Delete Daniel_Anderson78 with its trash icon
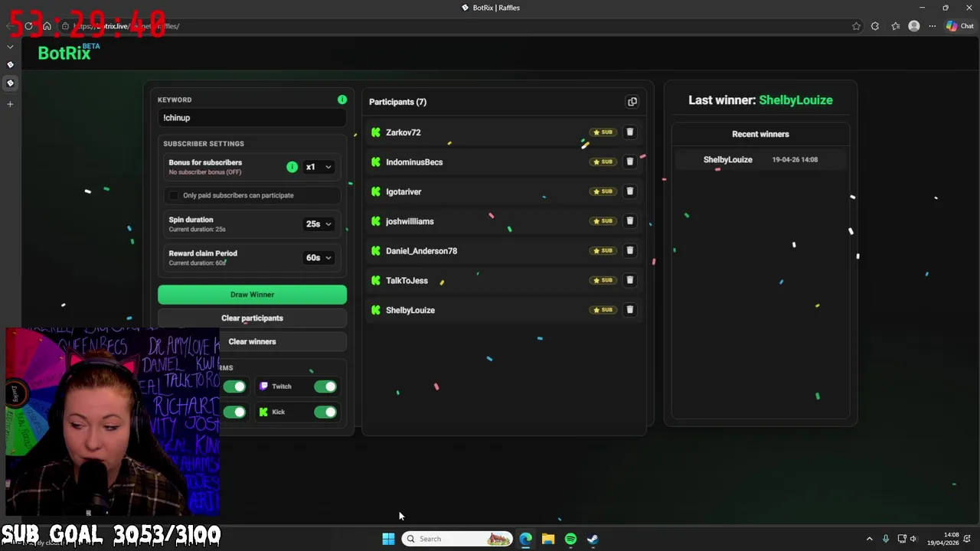Screen dimensions: 980x551 tap(630, 250)
